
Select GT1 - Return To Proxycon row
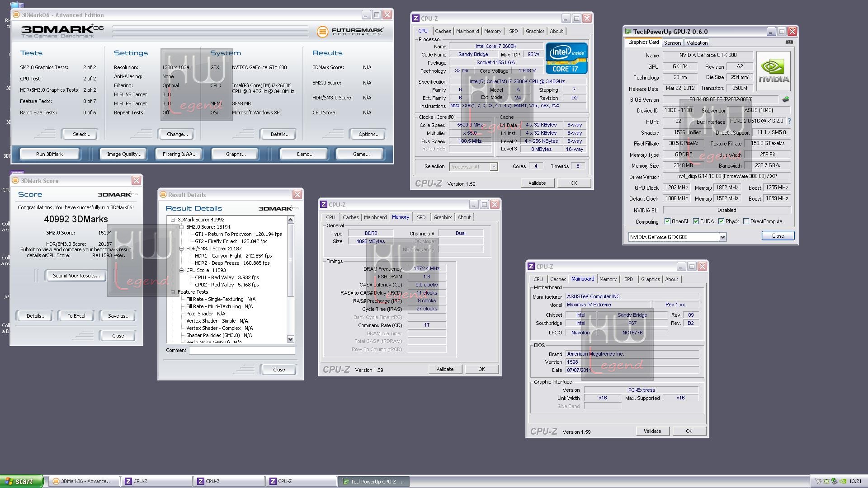238,234
